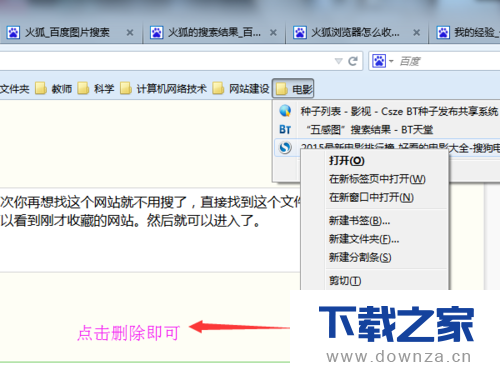Open the address bar history dropdown arrow

pyautogui.click(x=338, y=61)
